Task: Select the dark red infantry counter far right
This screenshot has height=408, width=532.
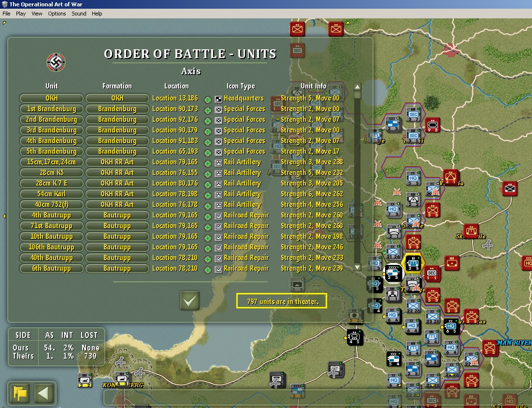Action: 510,189
